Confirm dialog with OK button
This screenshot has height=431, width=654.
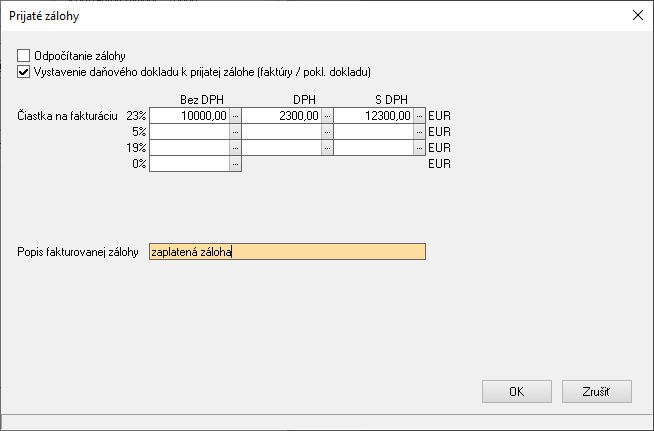pyautogui.click(x=516, y=391)
